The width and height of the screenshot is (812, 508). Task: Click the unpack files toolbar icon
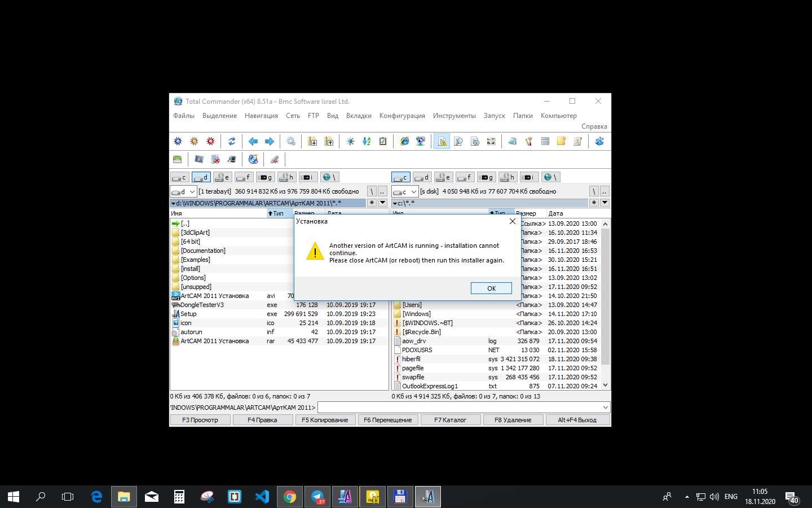[329, 141]
